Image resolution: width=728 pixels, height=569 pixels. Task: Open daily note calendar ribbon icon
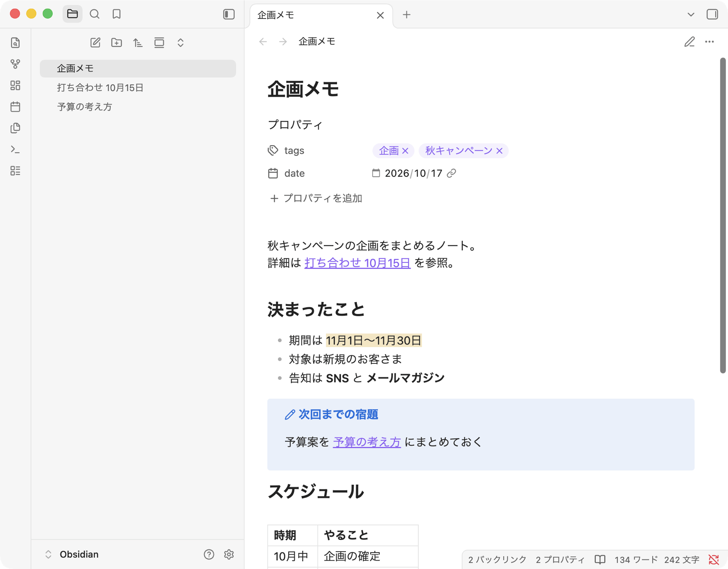click(x=15, y=107)
